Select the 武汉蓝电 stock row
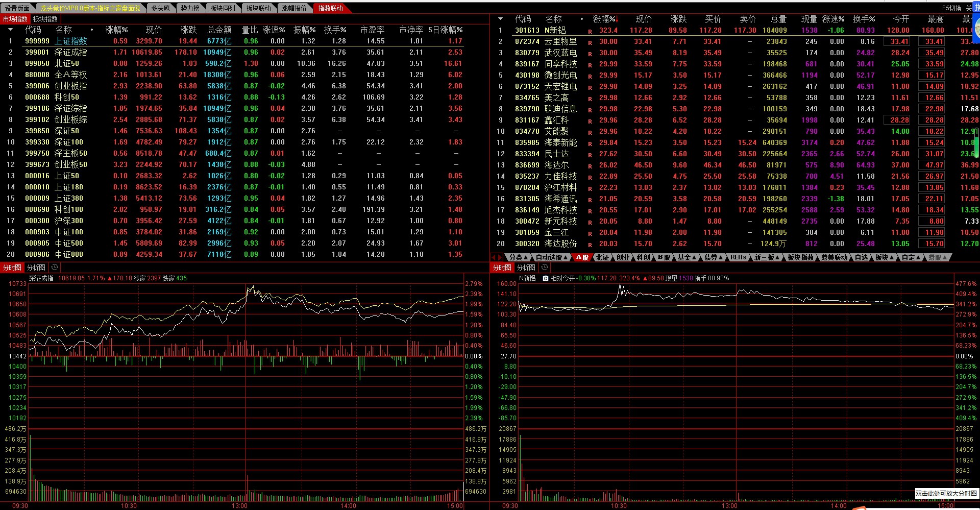This screenshot has width=980, height=510. coord(735,53)
